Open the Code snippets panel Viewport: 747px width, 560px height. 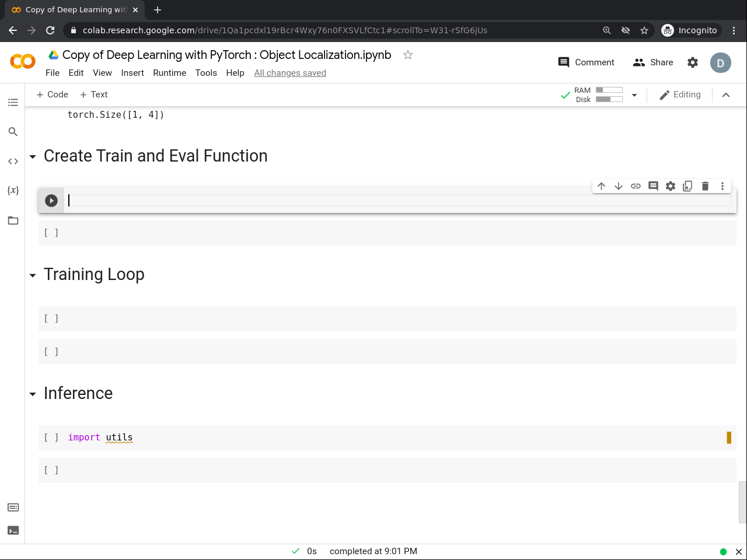point(13,161)
